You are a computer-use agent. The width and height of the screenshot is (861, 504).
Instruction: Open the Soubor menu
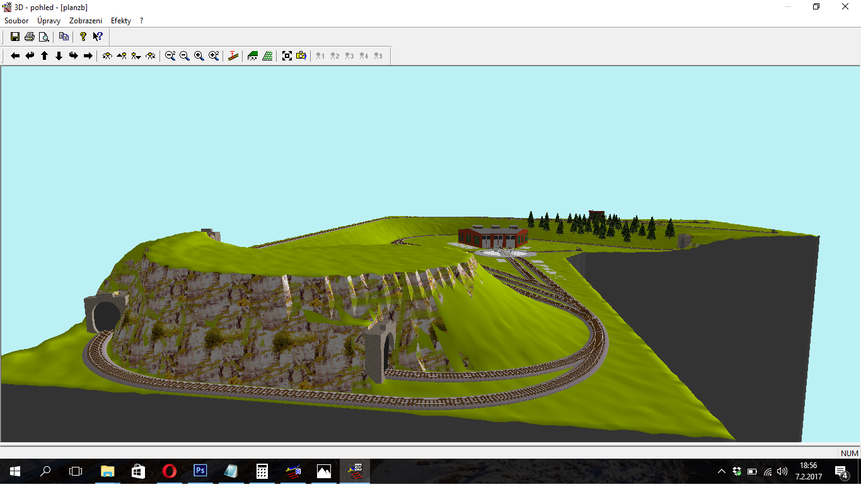click(x=16, y=21)
